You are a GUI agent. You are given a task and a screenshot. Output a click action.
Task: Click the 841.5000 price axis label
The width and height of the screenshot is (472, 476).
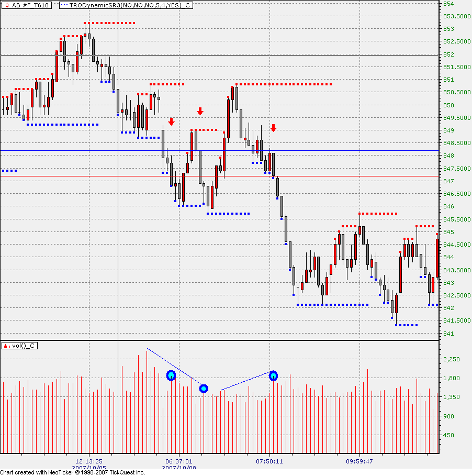tap(457, 320)
